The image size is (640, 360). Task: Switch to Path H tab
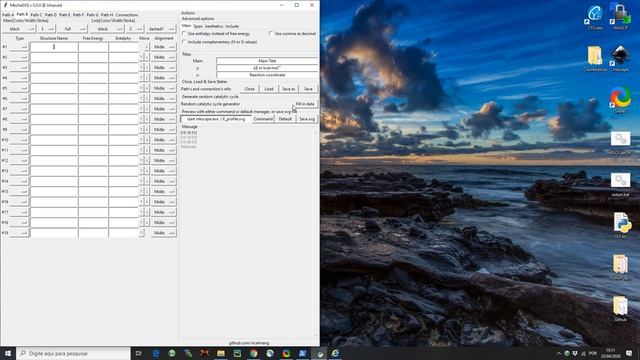(107, 15)
